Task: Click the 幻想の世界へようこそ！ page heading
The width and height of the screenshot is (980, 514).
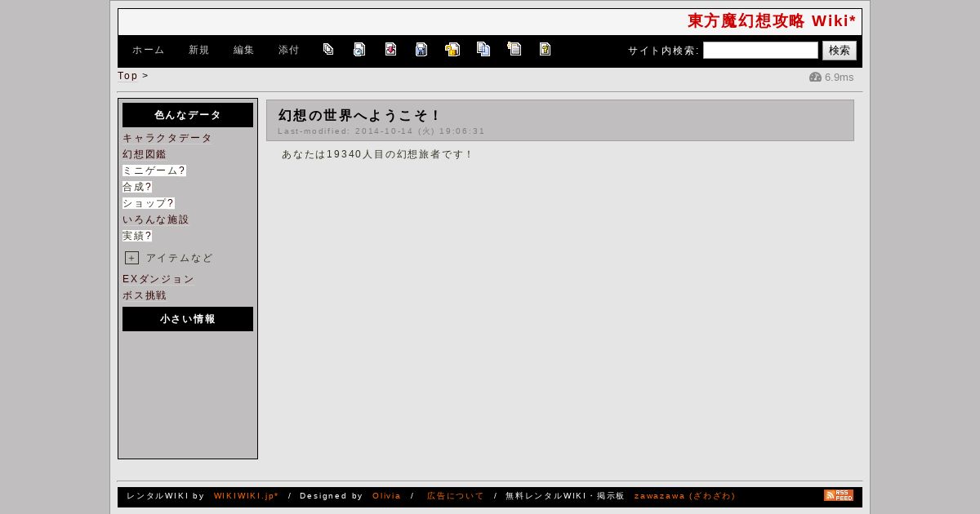Action: click(360, 116)
